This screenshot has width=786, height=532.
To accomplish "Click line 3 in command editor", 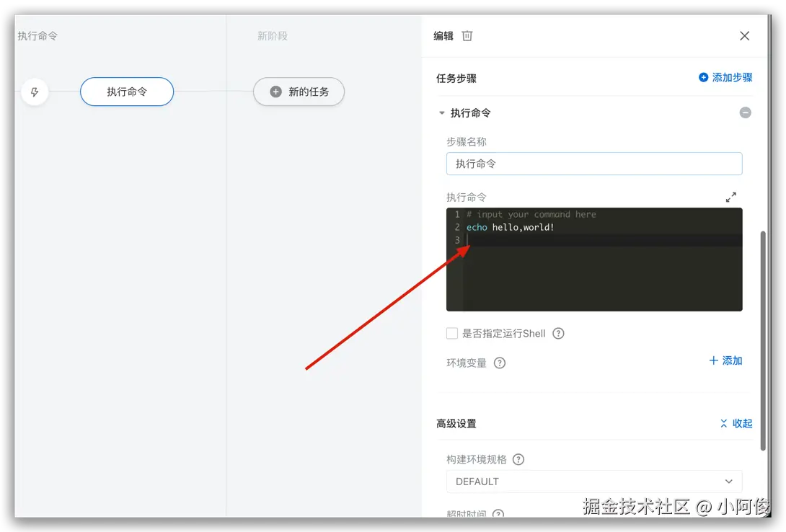I will [x=594, y=241].
